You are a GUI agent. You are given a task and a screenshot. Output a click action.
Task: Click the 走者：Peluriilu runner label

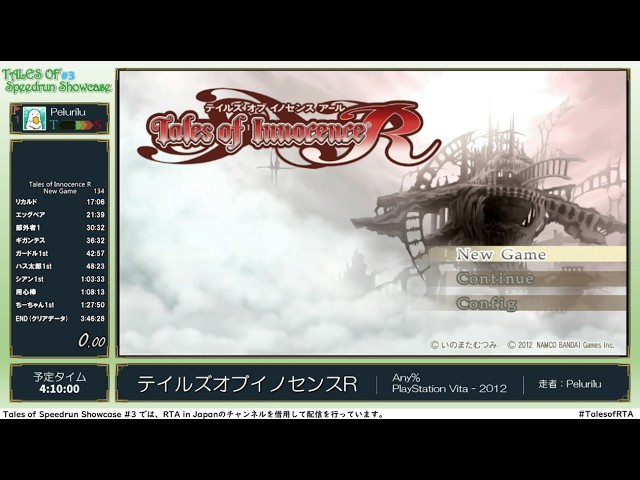[570, 384]
